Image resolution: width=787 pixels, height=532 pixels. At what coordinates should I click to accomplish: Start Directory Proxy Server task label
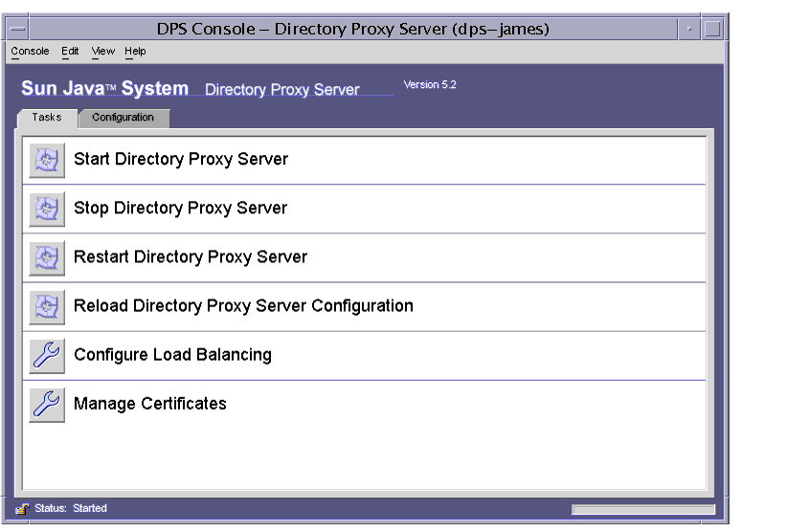click(181, 159)
